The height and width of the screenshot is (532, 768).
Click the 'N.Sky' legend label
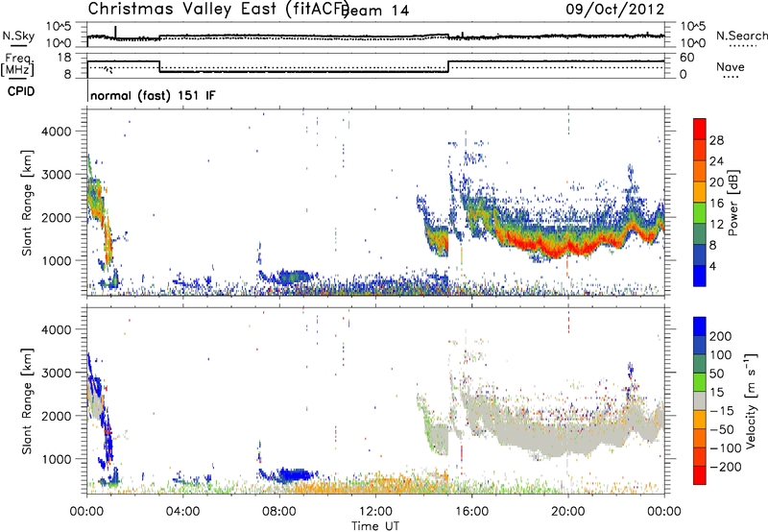(18, 36)
